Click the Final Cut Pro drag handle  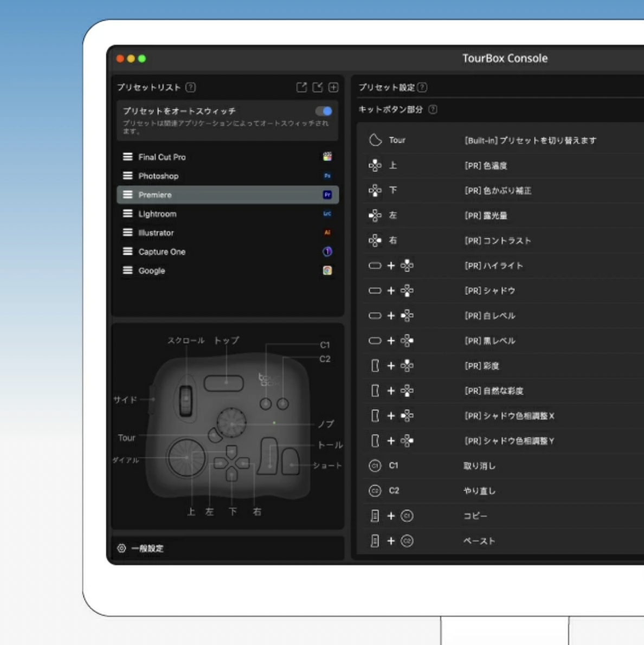point(127,157)
